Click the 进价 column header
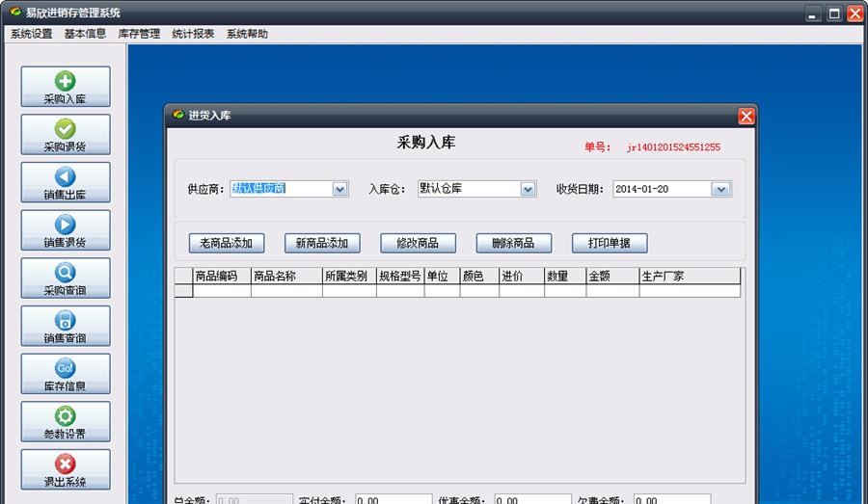The image size is (868, 504). coord(522,276)
